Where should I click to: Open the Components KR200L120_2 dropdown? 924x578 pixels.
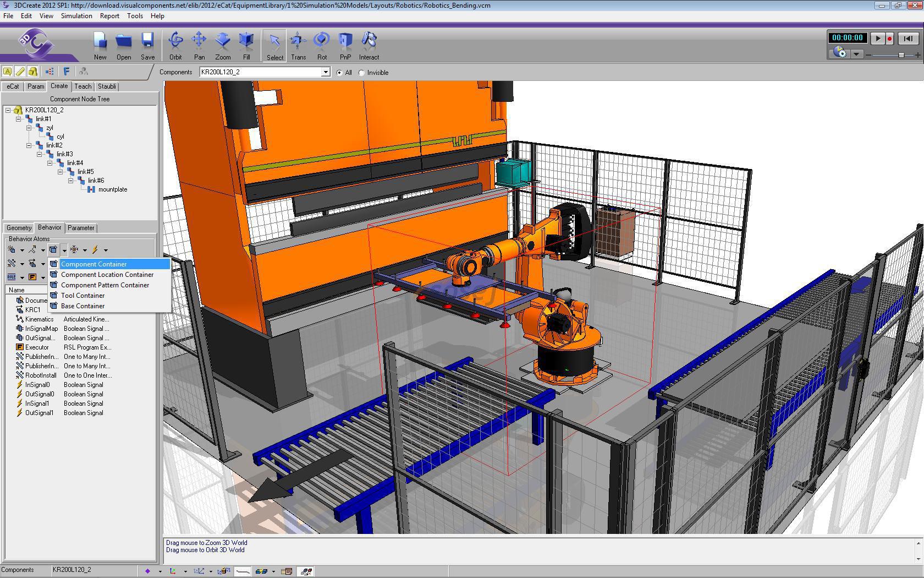(x=325, y=72)
